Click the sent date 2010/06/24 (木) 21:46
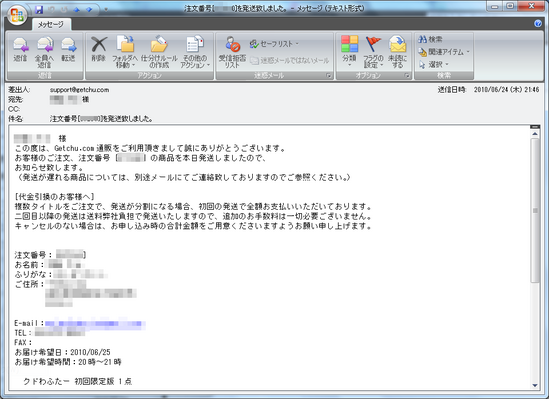This screenshot has width=549, height=399. 506,90
